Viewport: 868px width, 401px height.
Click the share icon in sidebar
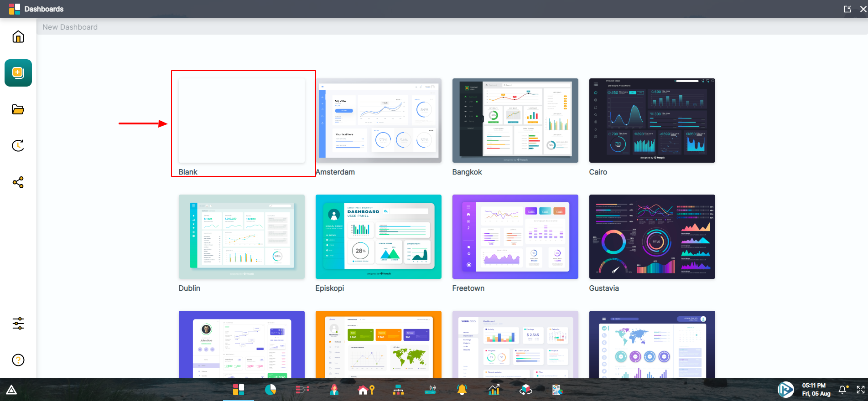18,183
